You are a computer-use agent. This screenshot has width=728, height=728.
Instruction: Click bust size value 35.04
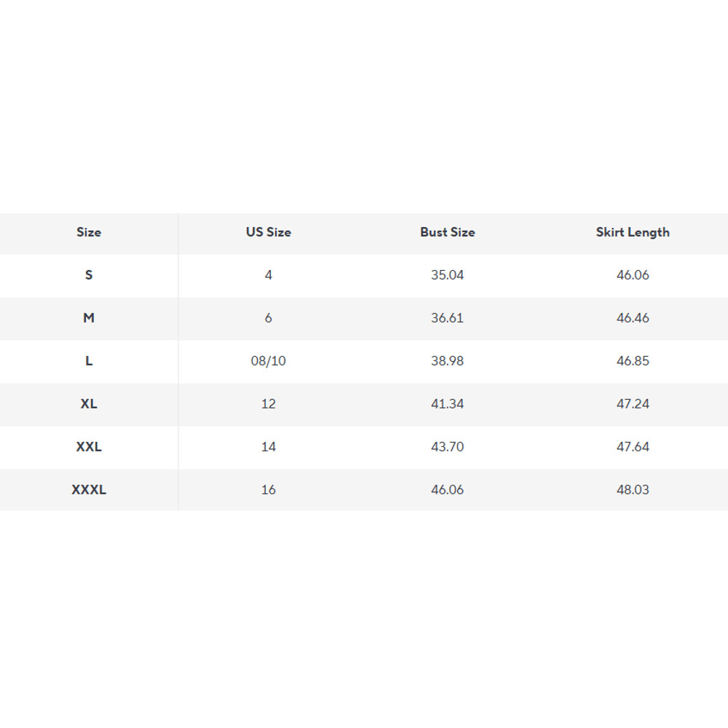point(447,275)
